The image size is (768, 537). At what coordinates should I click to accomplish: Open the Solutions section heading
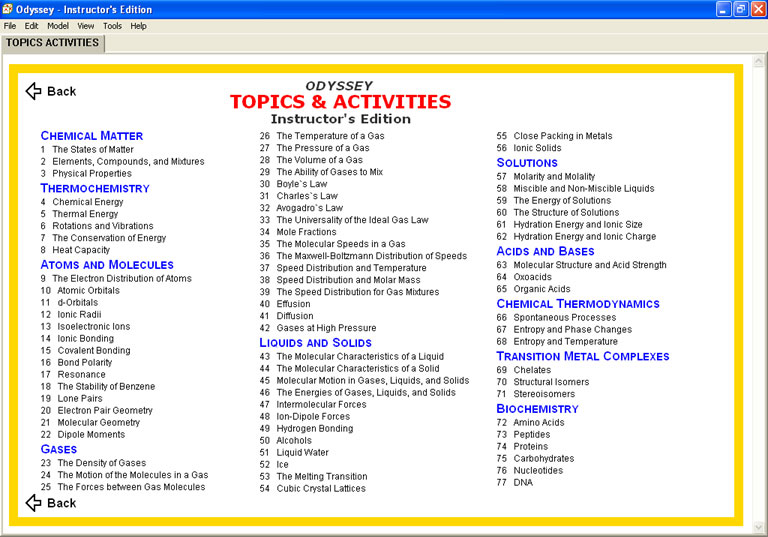pos(527,163)
